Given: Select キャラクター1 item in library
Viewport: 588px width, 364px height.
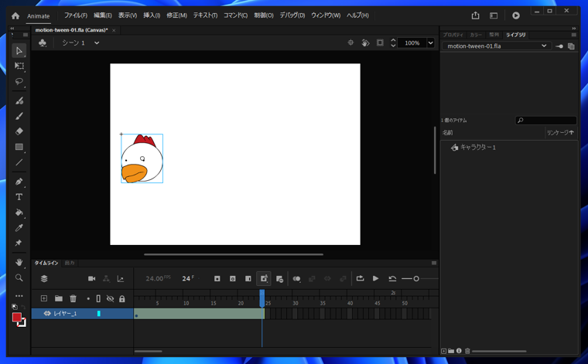Looking at the screenshot, I should coord(477,147).
